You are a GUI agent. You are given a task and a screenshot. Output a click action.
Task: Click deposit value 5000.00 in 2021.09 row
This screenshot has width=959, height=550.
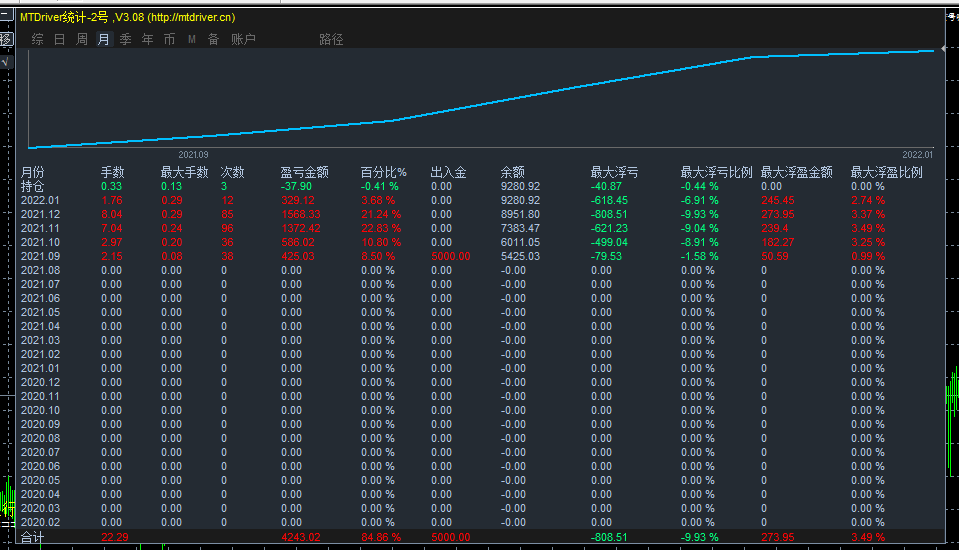tap(451, 256)
